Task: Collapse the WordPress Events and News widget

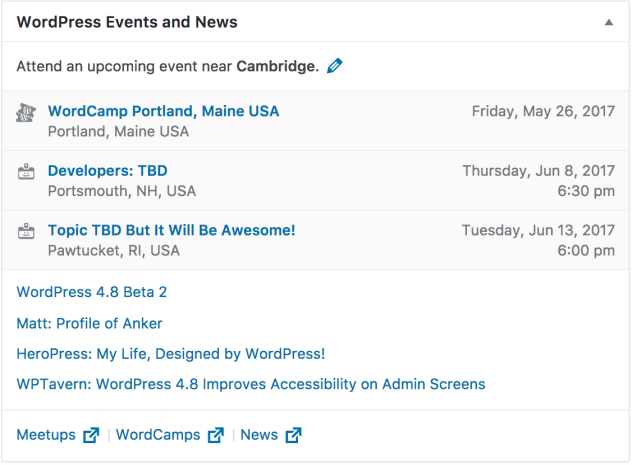Action: (609, 23)
